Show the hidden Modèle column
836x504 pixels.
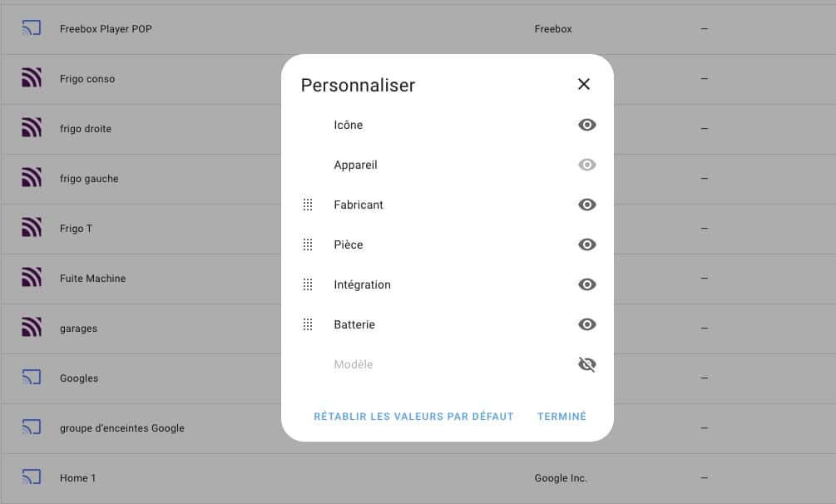click(x=586, y=365)
